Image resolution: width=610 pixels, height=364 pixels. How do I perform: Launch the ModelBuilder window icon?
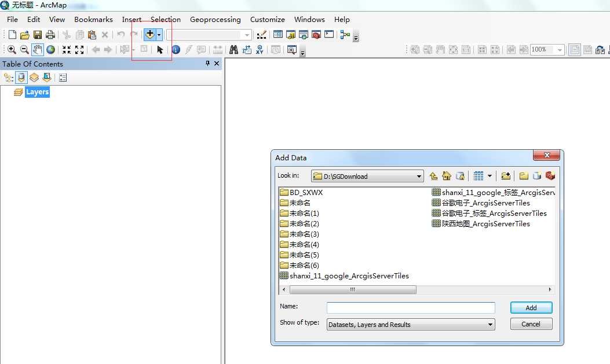(345, 35)
